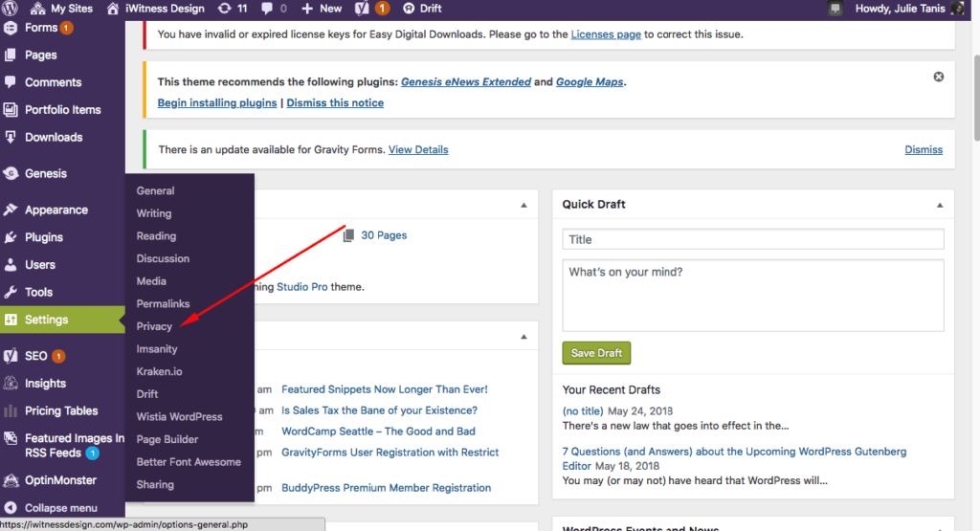
Task: Select Sharing in Settings submenu
Action: click(155, 484)
